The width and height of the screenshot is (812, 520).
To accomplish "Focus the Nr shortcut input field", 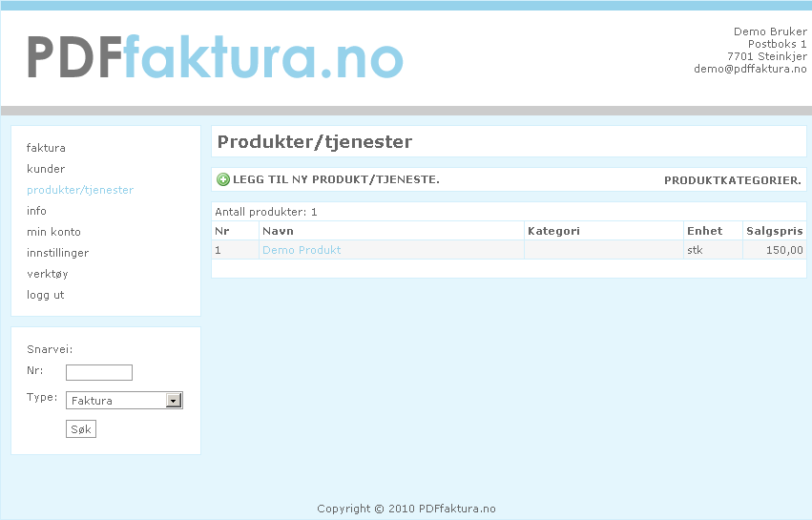I will pos(99,372).
